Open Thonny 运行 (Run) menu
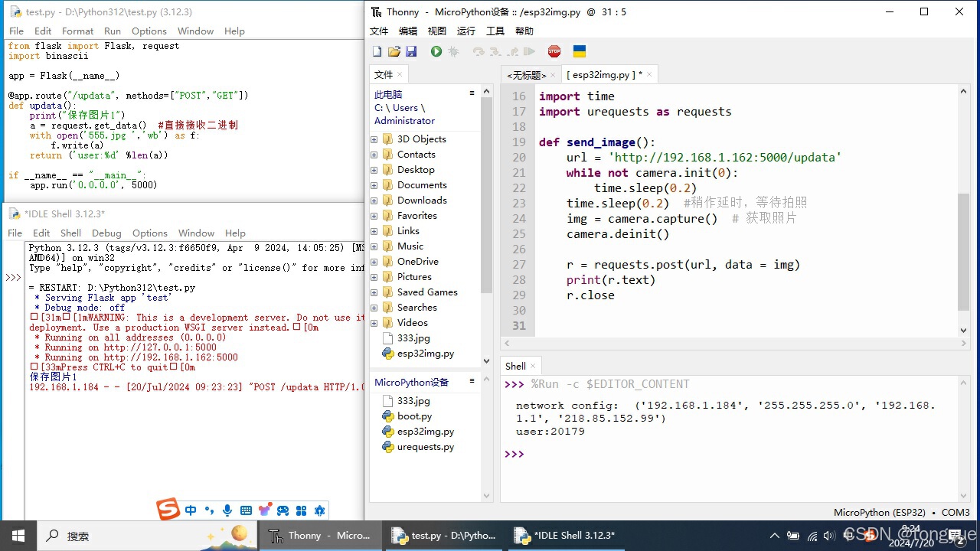Viewport: 980px width, 551px height. pos(466,31)
